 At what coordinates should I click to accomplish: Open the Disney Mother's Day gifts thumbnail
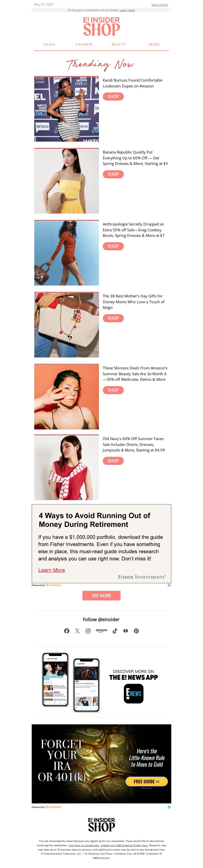(66, 325)
